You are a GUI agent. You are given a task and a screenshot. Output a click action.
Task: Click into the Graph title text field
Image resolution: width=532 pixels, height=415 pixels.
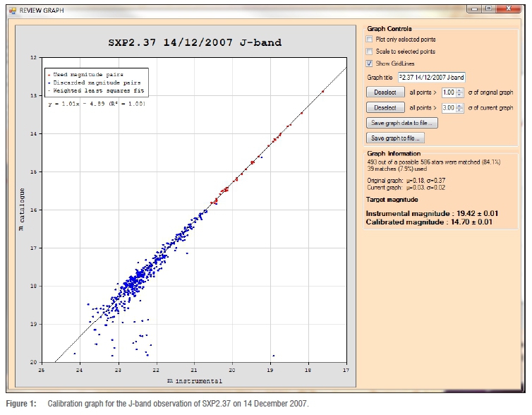click(x=432, y=77)
